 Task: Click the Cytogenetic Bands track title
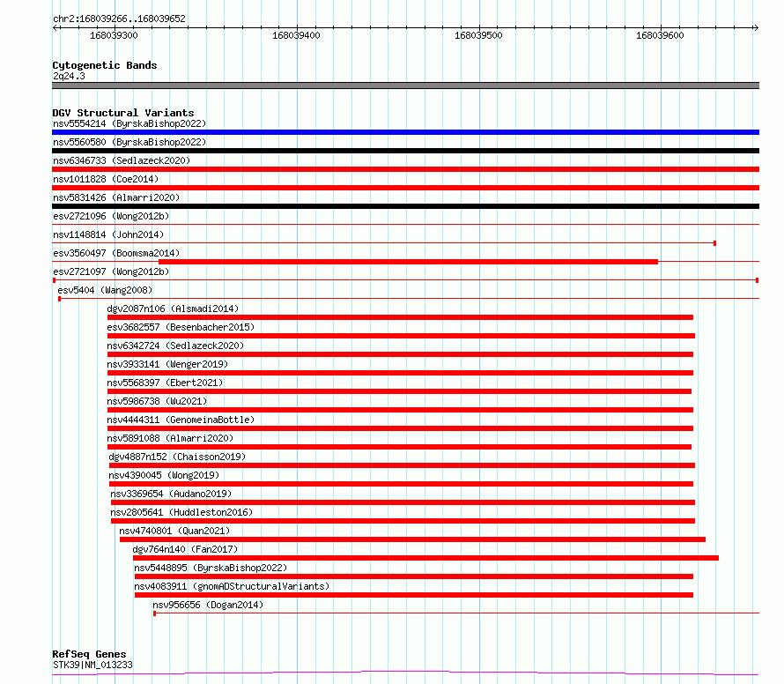105,65
